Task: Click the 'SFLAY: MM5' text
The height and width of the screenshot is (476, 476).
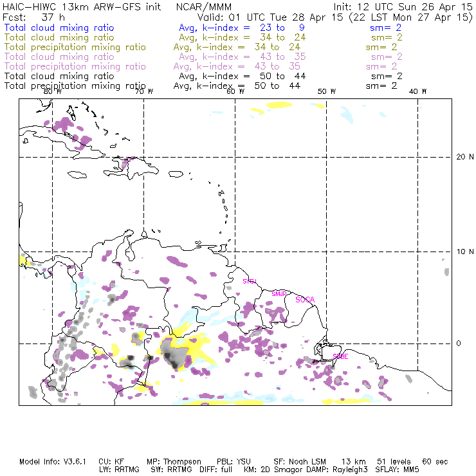Action: click(x=397, y=470)
